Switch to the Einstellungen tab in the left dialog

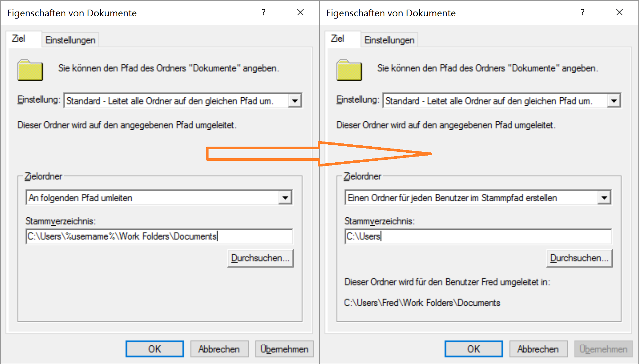(70, 40)
